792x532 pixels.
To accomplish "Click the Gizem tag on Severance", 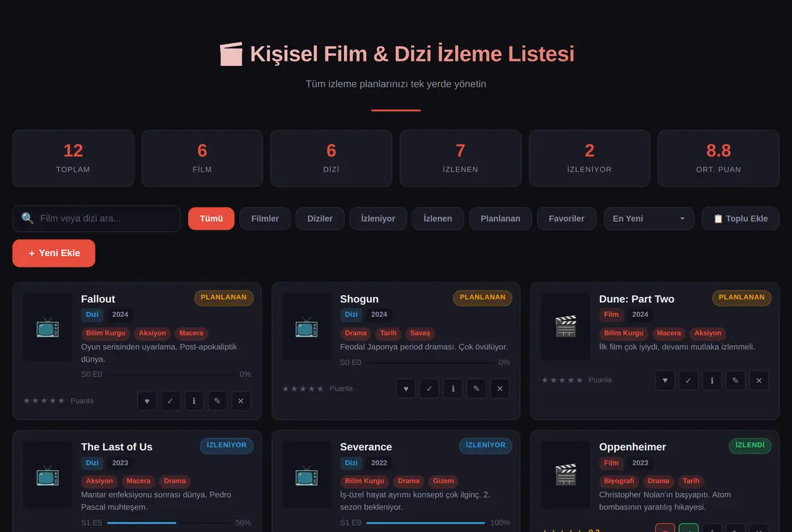I will coord(444,481).
